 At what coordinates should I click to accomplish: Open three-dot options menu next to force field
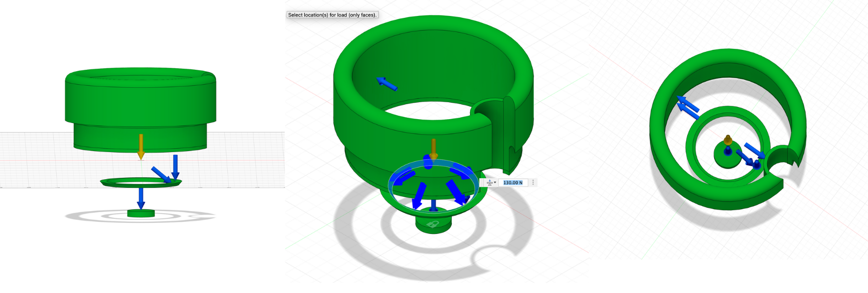pyautogui.click(x=533, y=183)
